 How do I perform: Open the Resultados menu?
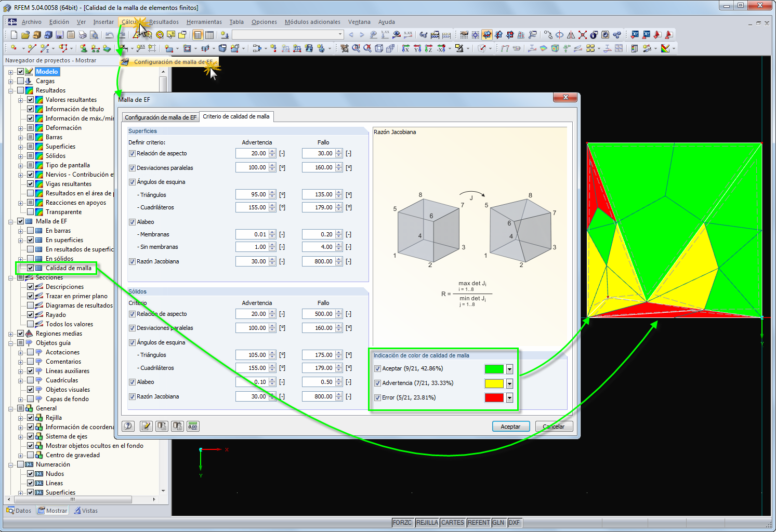tap(164, 22)
